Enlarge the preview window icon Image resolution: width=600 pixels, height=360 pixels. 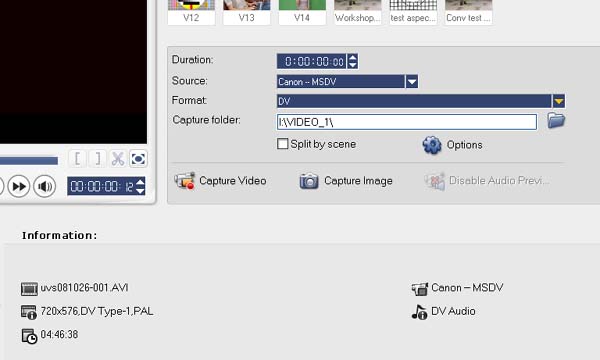coord(138,158)
